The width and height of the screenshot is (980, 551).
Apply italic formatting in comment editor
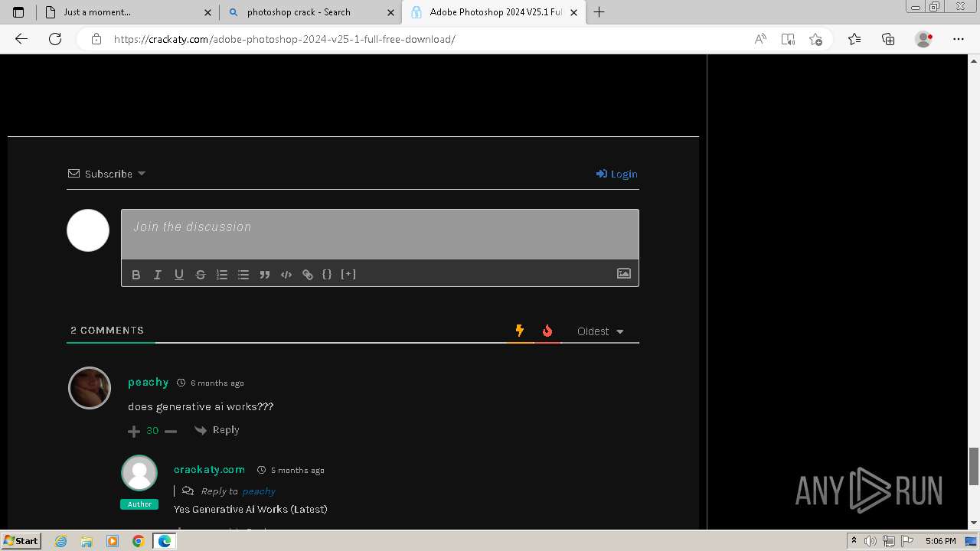pos(158,275)
